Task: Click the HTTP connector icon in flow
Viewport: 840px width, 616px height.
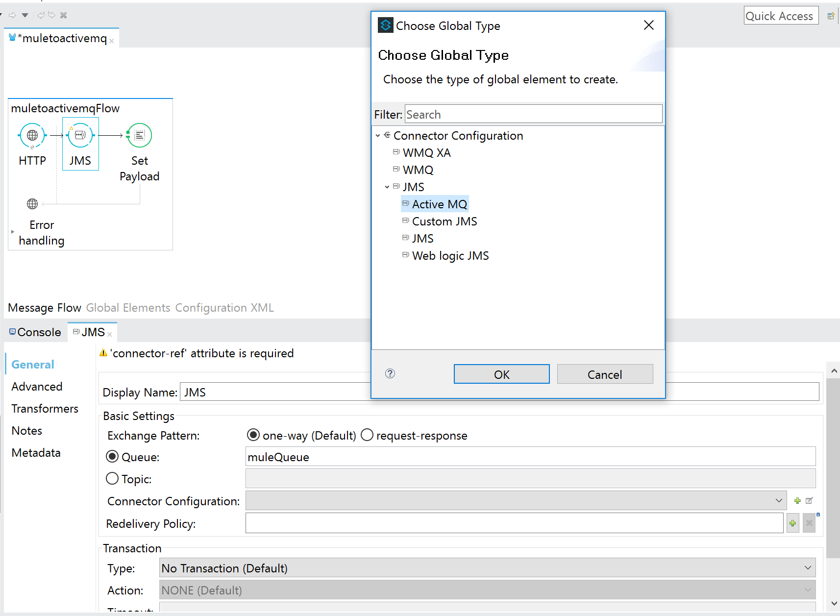Action: [32, 135]
